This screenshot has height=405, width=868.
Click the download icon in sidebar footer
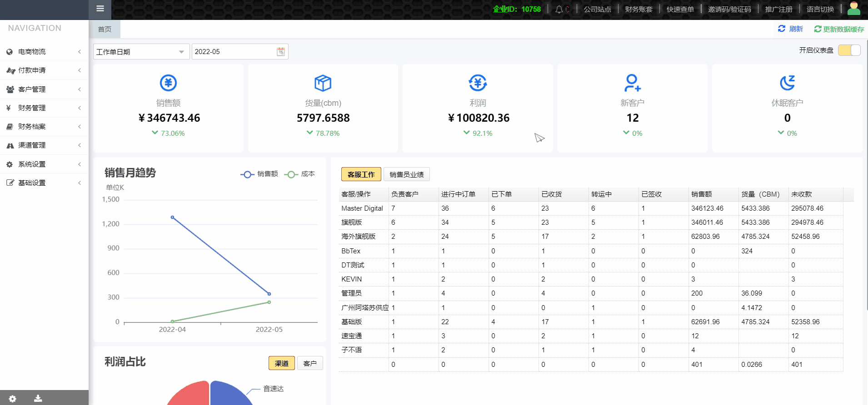[x=38, y=398]
